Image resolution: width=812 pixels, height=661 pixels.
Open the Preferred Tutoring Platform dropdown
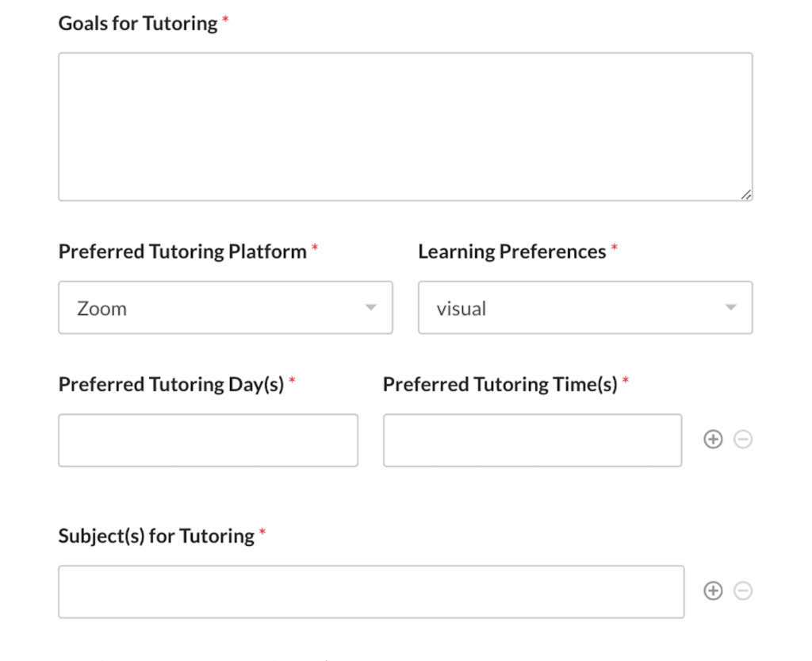click(x=225, y=308)
